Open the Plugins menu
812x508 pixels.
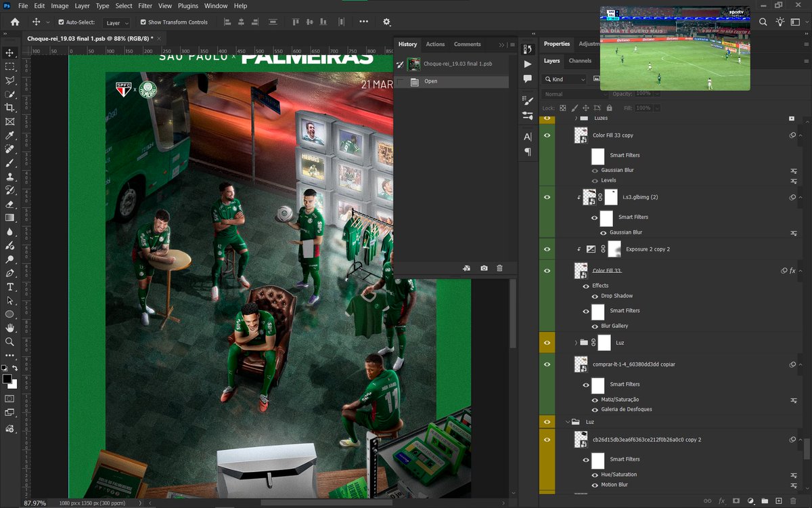point(188,5)
